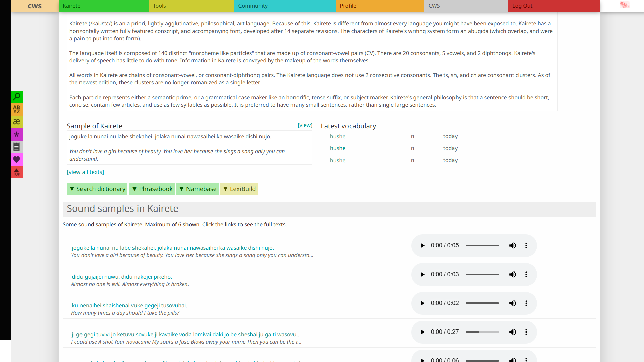Mute the 0:03 audio sample player
Screen dimensions: 644x362
[x=513, y=275]
